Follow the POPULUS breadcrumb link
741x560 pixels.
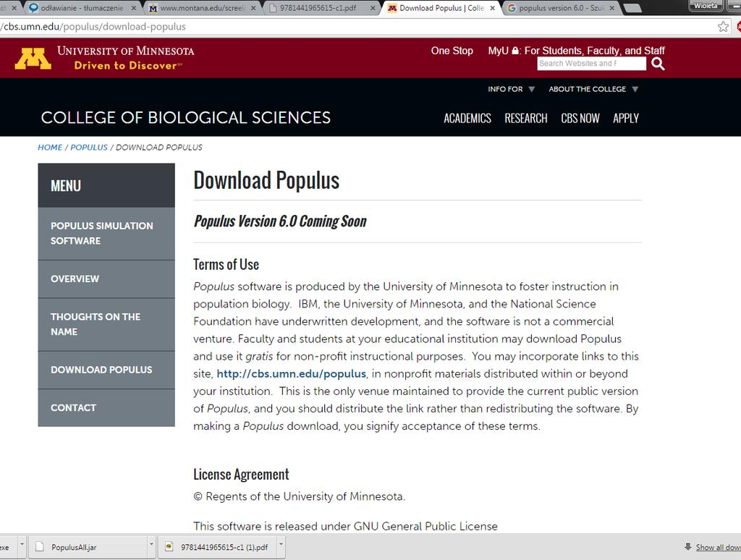point(89,148)
